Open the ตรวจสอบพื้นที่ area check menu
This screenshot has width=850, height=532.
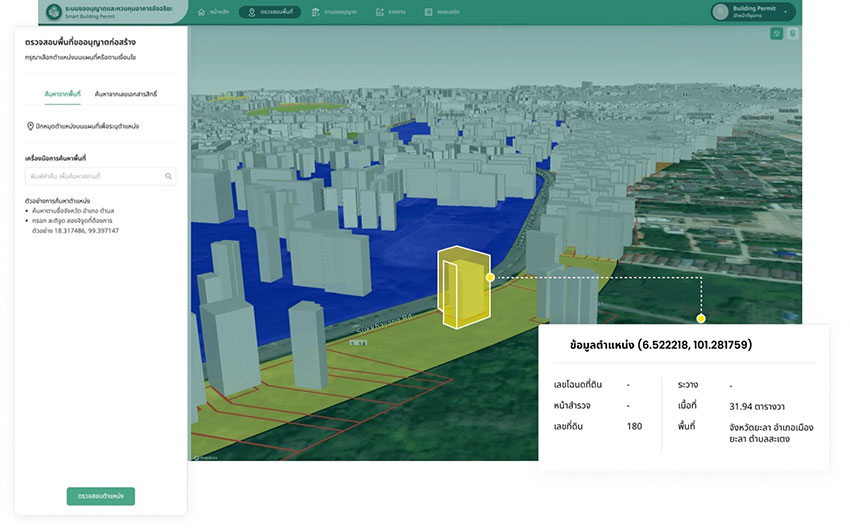(x=269, y=12)
